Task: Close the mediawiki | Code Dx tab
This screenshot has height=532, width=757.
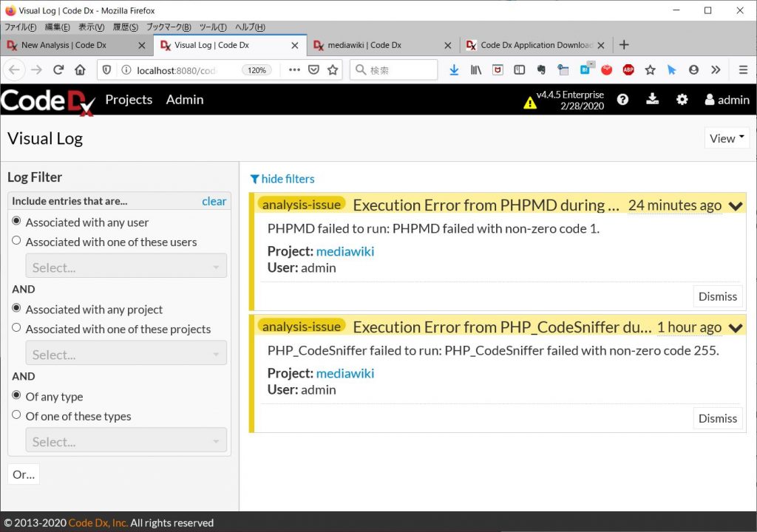Action: 447,45
